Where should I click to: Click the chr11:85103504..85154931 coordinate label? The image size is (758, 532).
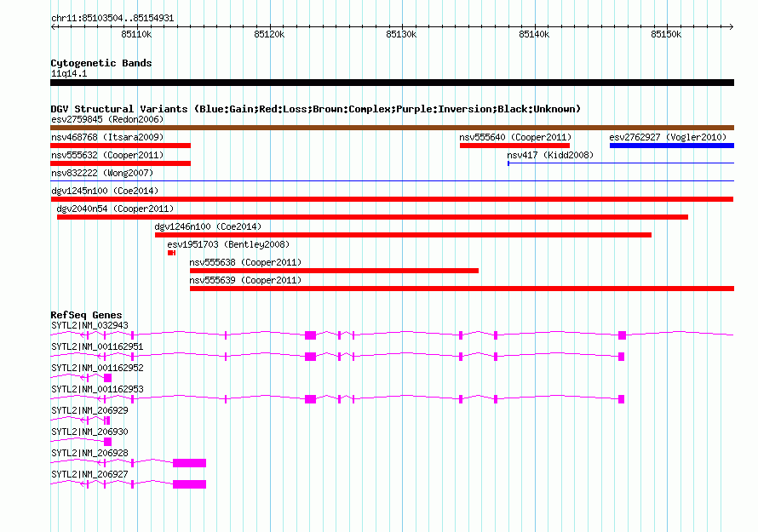[x=112, y=18]
